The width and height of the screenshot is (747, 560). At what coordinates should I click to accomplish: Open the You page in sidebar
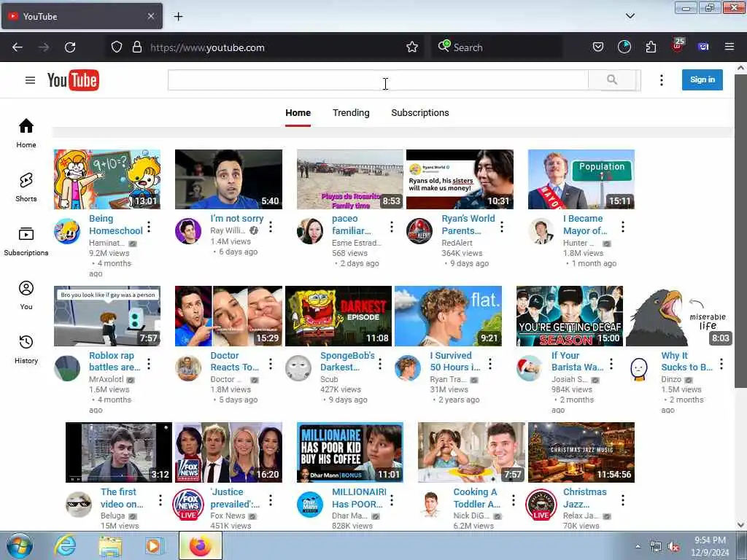tap(26, 295)
